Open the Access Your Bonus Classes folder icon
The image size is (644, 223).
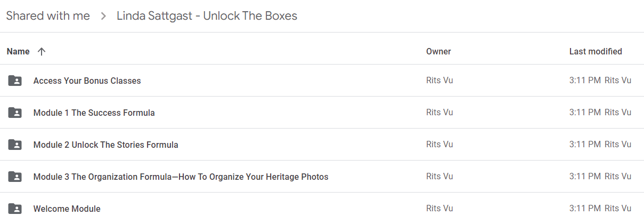coord(15,81)
